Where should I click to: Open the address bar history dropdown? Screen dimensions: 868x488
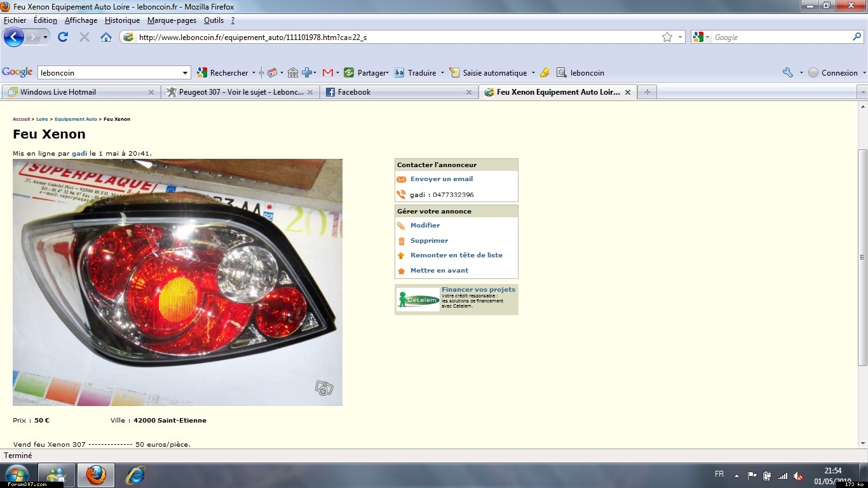pyautogui.click(x=680, y=37)
